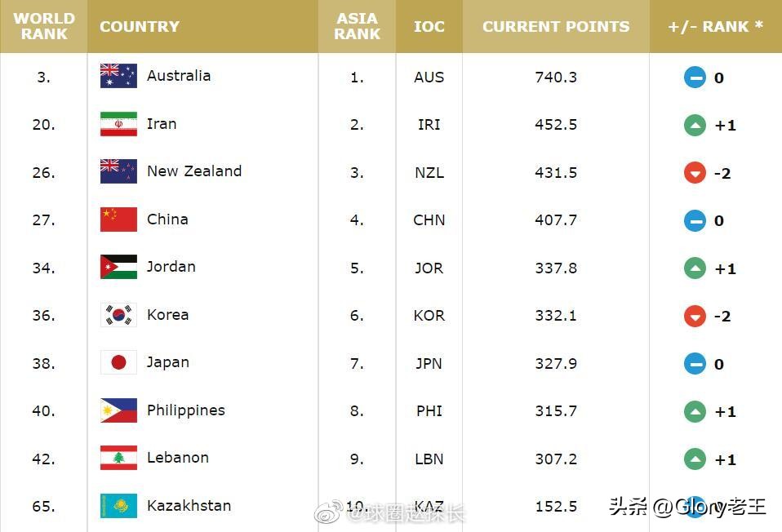Click the Australia flag icon
This screenshot has width=782, height=532.
[x=118, y=76]
